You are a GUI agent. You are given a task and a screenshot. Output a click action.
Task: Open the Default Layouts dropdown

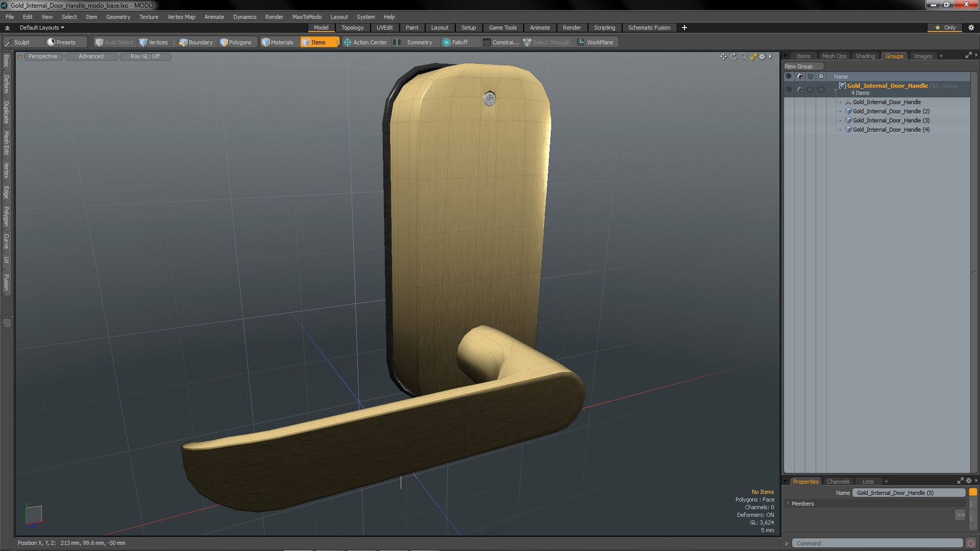[x=42, y=28]
